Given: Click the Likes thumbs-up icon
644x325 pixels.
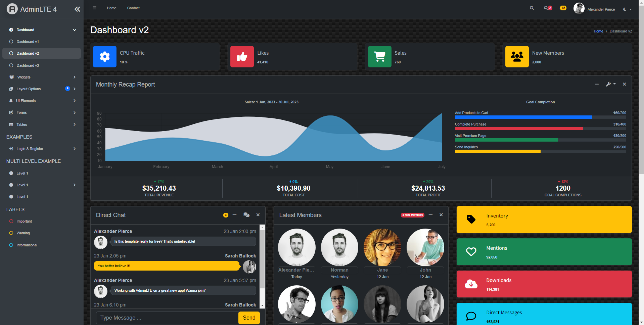Looking at the screenshot, I should click(242, 56).
